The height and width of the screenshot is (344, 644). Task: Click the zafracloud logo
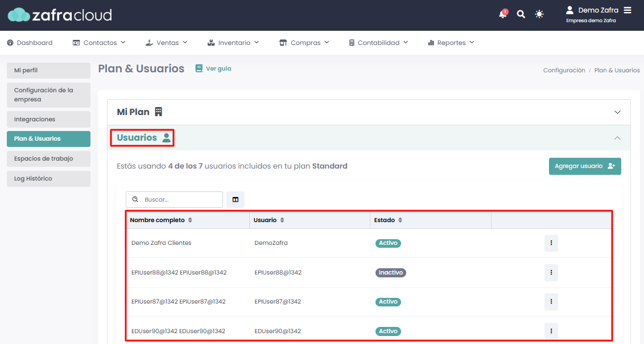[x=60, y=15]
